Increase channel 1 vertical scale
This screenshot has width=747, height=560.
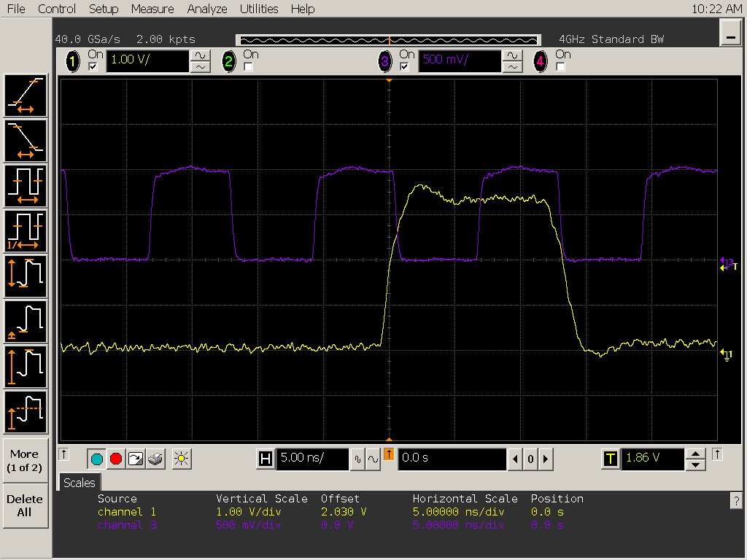[201, 55]
